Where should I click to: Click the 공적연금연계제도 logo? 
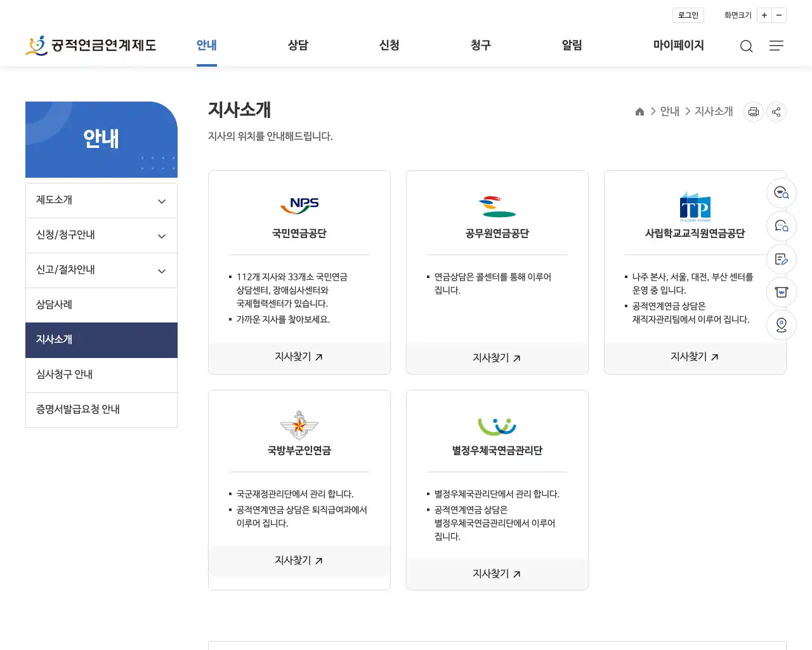[91, 45]
